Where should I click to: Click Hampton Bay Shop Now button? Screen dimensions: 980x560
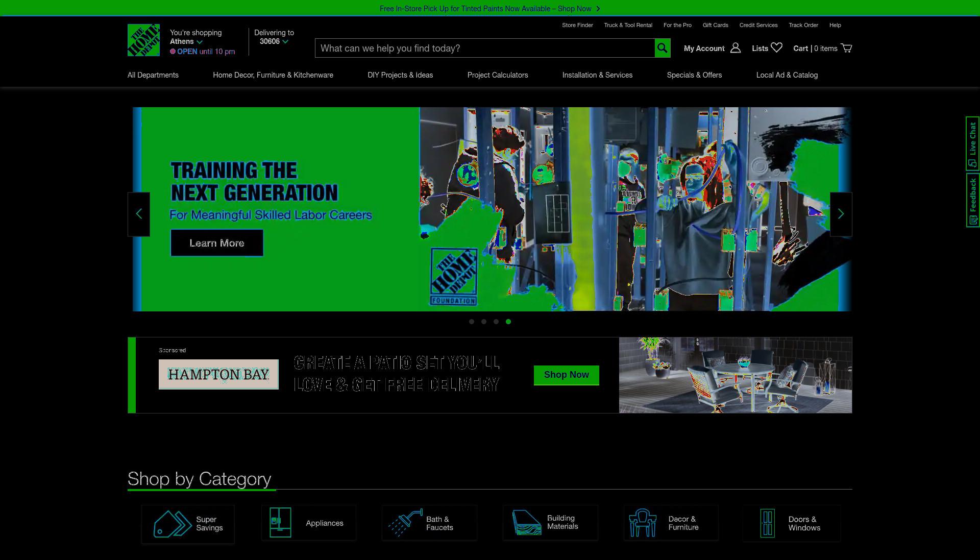coord(567,375)
